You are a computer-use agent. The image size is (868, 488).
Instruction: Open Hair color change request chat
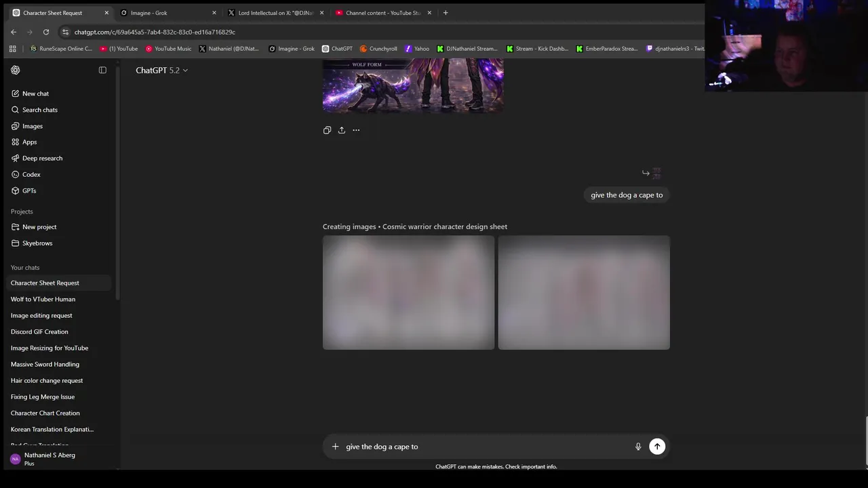[58, 380]
